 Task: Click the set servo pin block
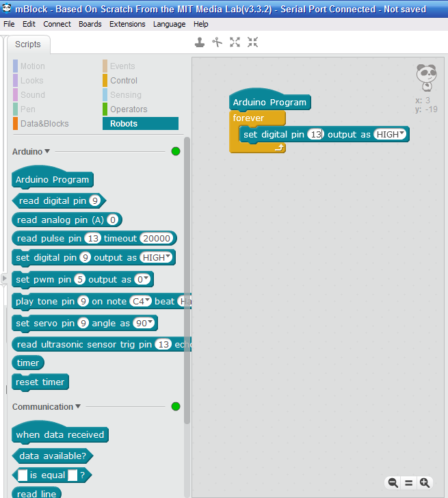coord(84,324)
